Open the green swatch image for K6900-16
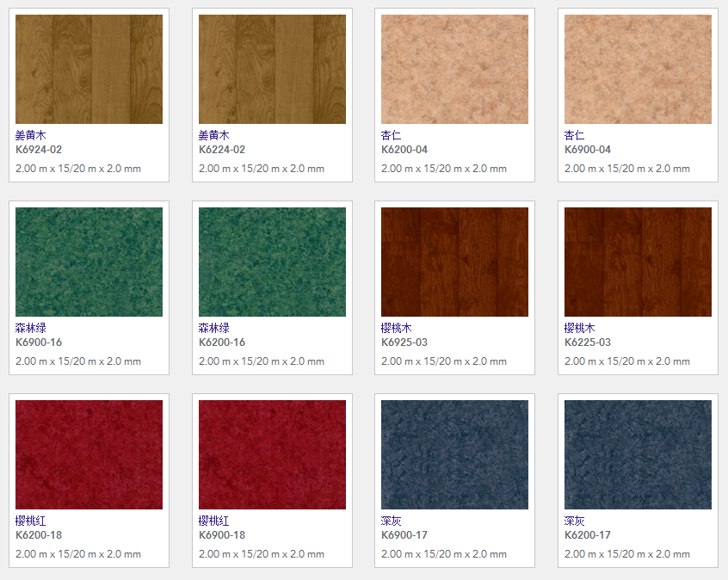Screen dimensions: 728x580 (x=89, y=262)
